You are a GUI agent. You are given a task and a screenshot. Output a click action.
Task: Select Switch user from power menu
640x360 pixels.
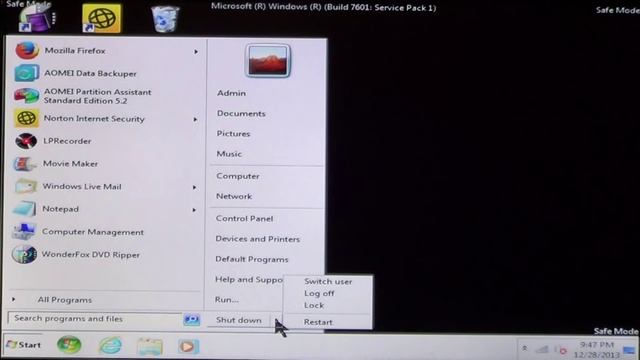328,282
